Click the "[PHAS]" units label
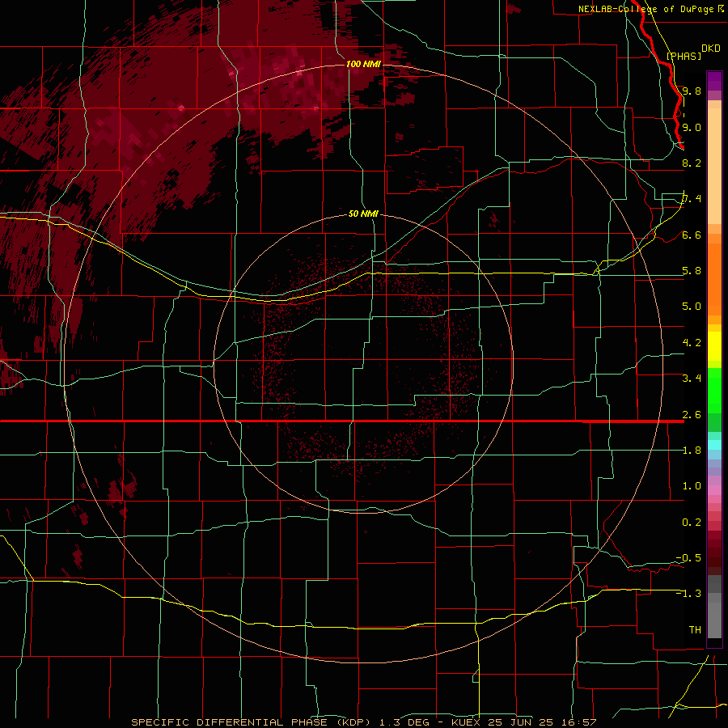 [684, 56]
